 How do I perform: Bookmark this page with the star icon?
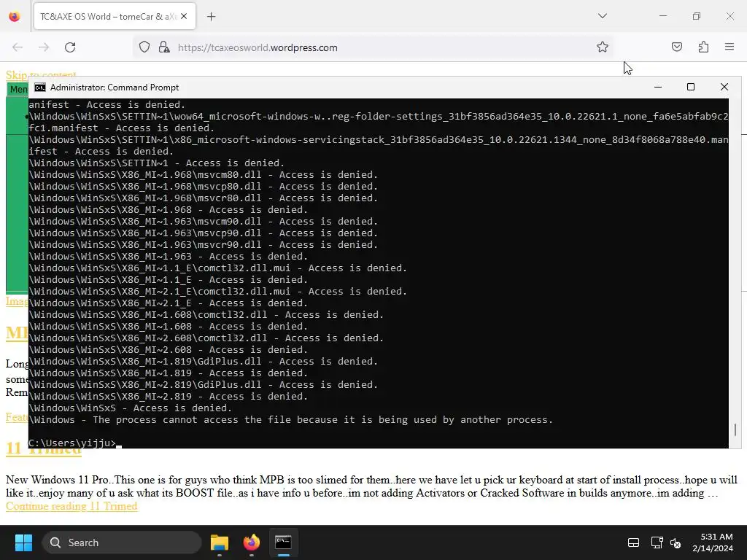point(602,47)
